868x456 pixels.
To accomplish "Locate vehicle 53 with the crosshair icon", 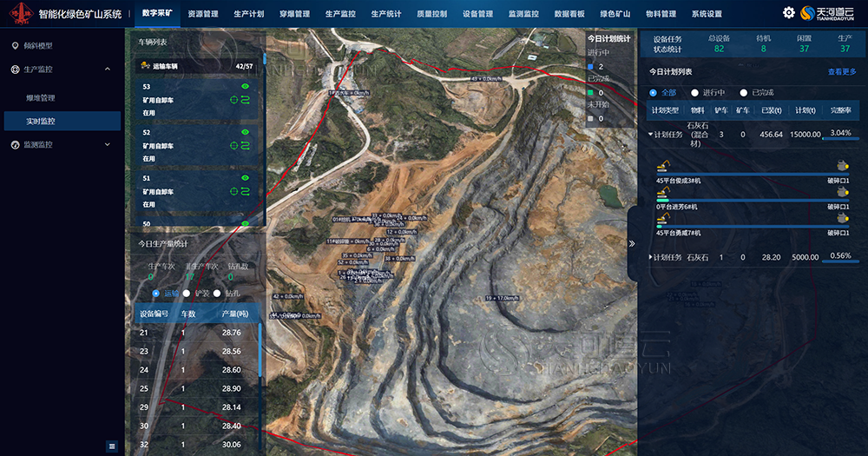I will click(x=233, y=100).
